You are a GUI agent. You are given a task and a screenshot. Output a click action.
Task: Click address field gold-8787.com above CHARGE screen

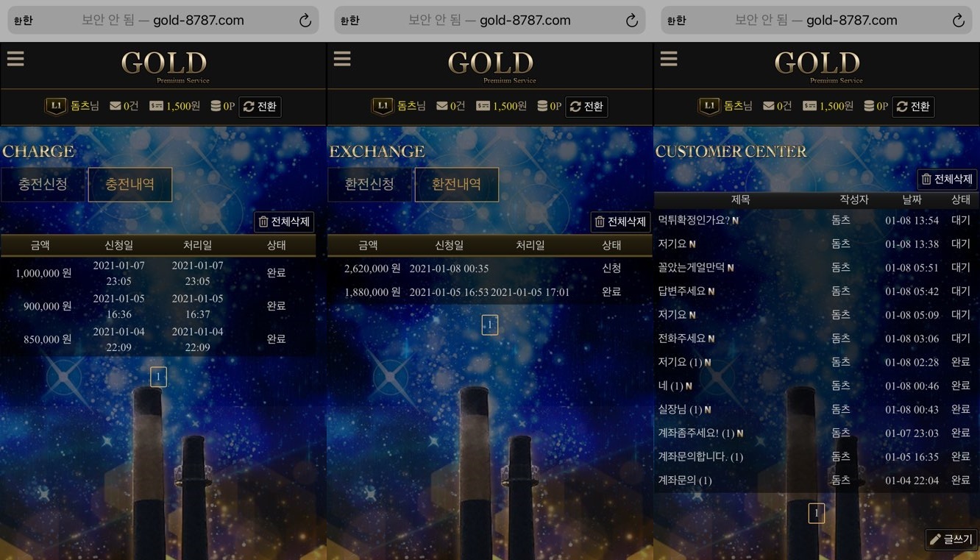[163, 21]
